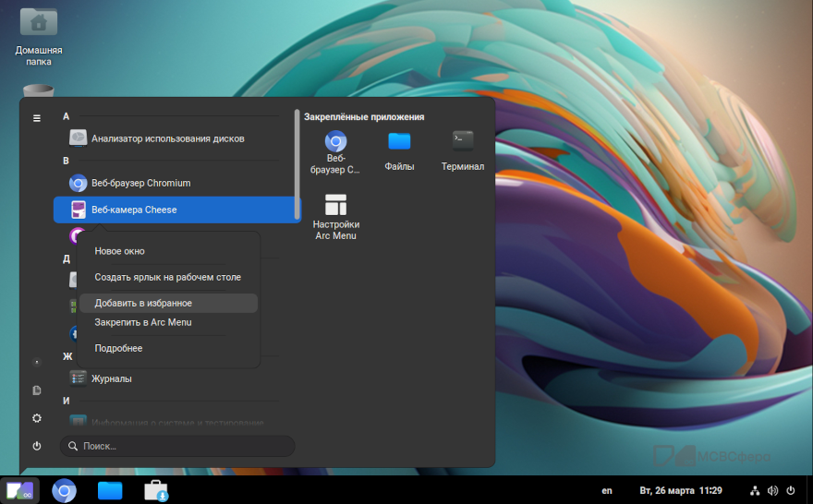Expand the hamburger menu at top-left
The height and width of the screenshot is (504, 813).
click(x=37, y=118)
